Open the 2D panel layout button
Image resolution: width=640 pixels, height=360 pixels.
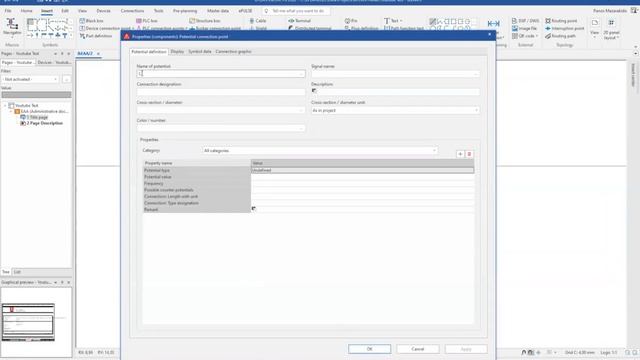pyautogui.click(x=611, y=29)
